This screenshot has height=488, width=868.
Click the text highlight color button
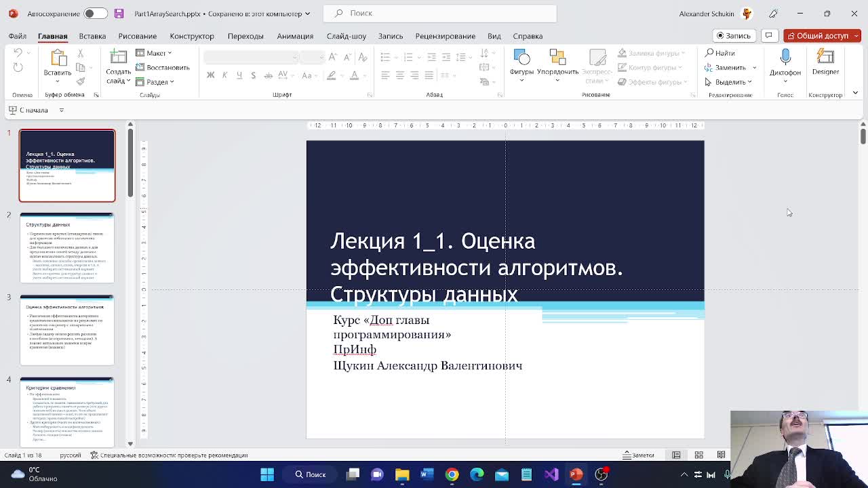click(332, 75)
